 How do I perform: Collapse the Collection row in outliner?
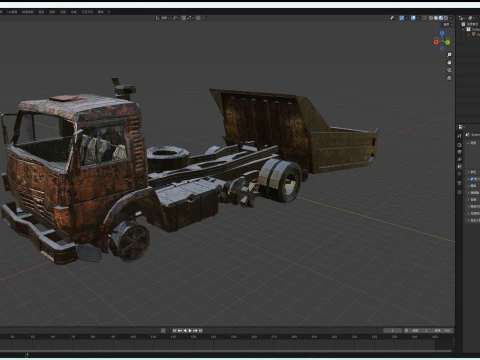point(463,29)
